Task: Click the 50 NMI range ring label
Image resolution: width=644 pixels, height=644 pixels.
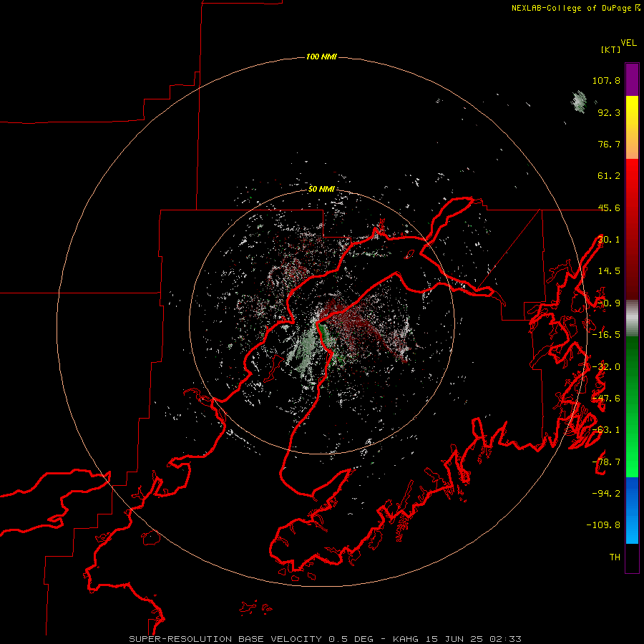Action: point(321,189)
